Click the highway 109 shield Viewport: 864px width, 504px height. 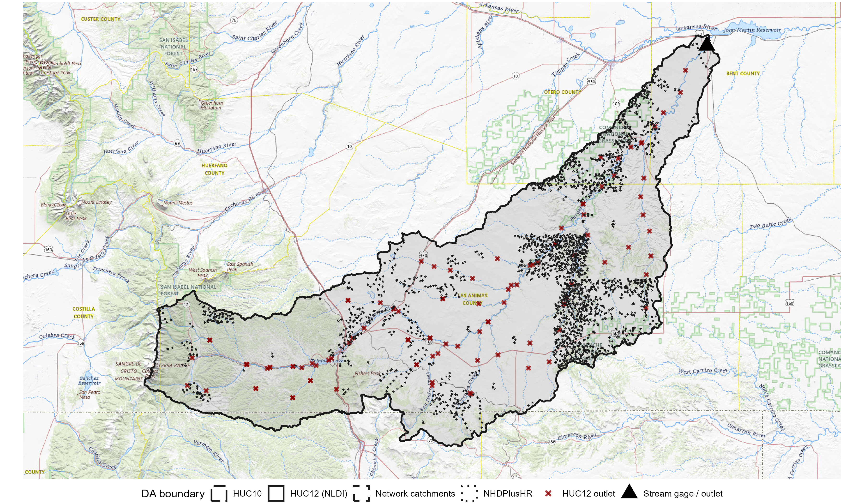tap(616, 103)
